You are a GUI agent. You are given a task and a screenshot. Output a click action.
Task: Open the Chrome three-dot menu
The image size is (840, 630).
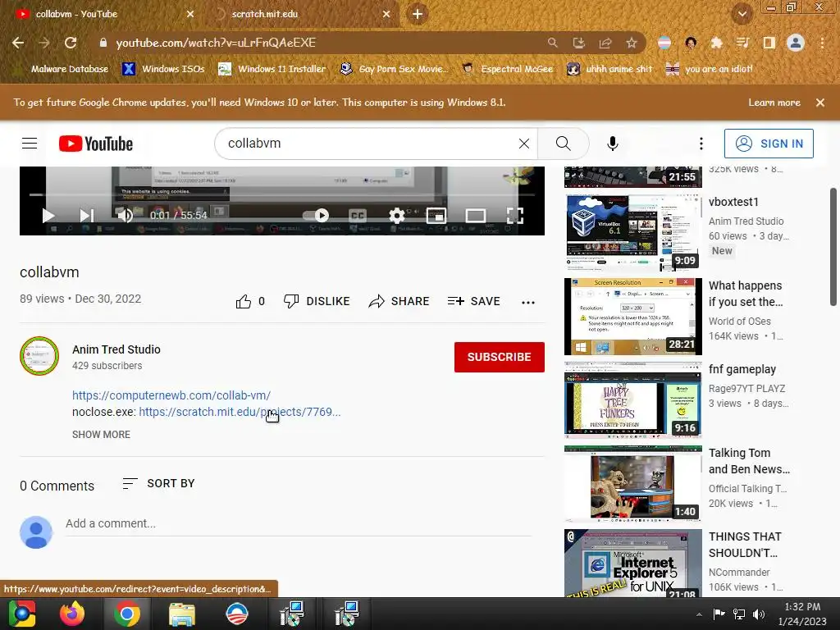822,43
